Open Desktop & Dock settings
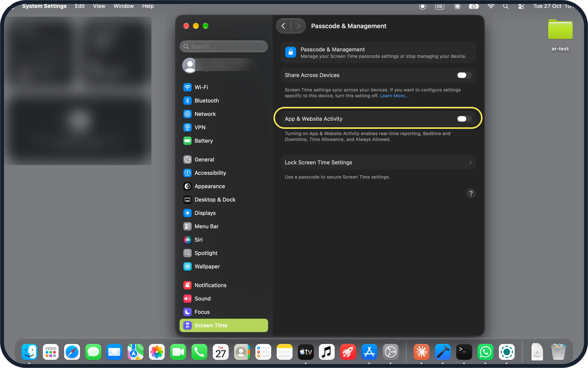 [224, 200]
